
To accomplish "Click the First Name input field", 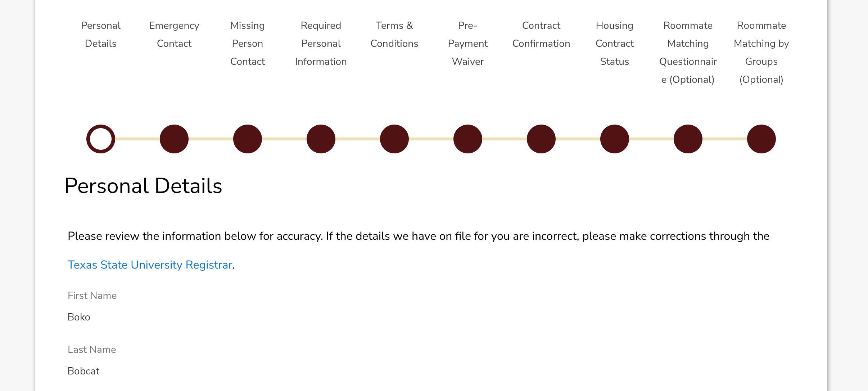I will point(79,317).
